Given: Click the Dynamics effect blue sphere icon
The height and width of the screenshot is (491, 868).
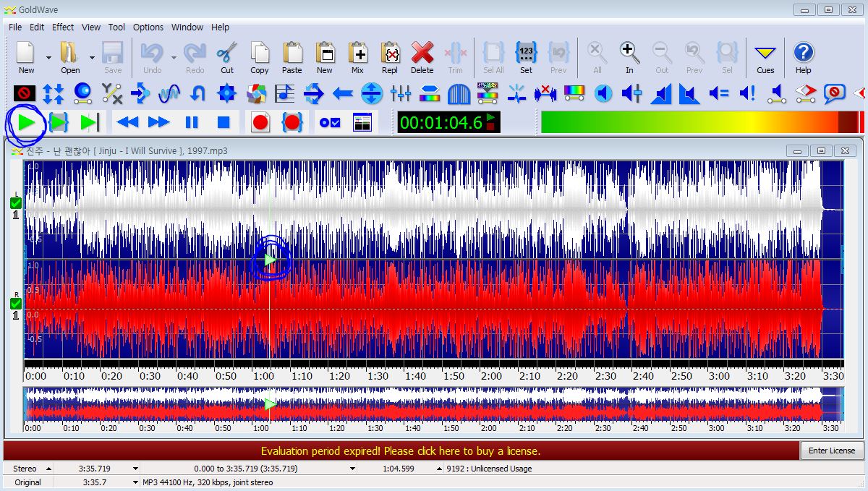Looking at the screenshot, I should 82,93.
